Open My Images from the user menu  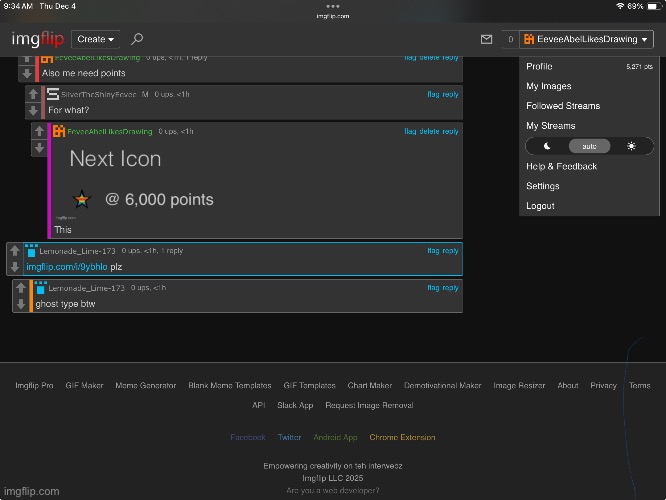[x=549, y=86]
